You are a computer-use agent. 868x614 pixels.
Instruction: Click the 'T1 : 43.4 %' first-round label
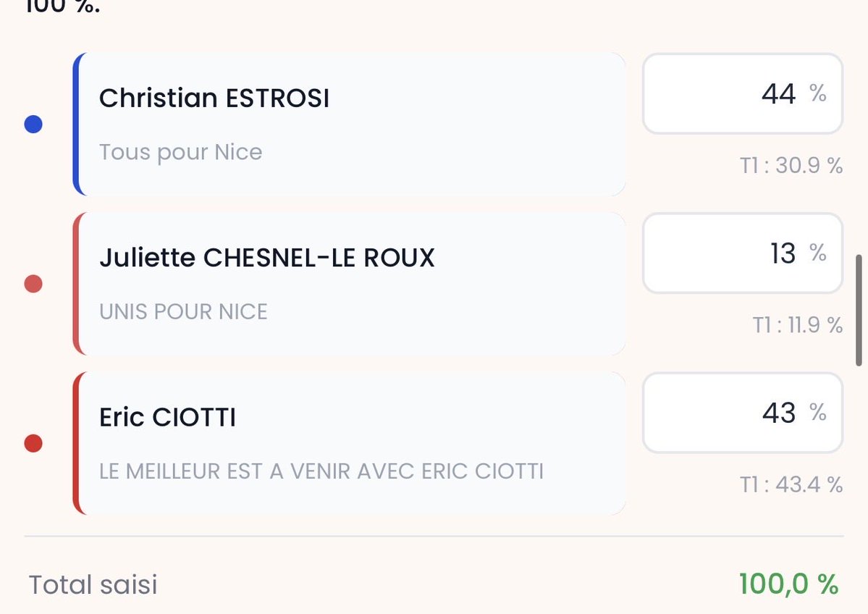click(x=791, y=484)
